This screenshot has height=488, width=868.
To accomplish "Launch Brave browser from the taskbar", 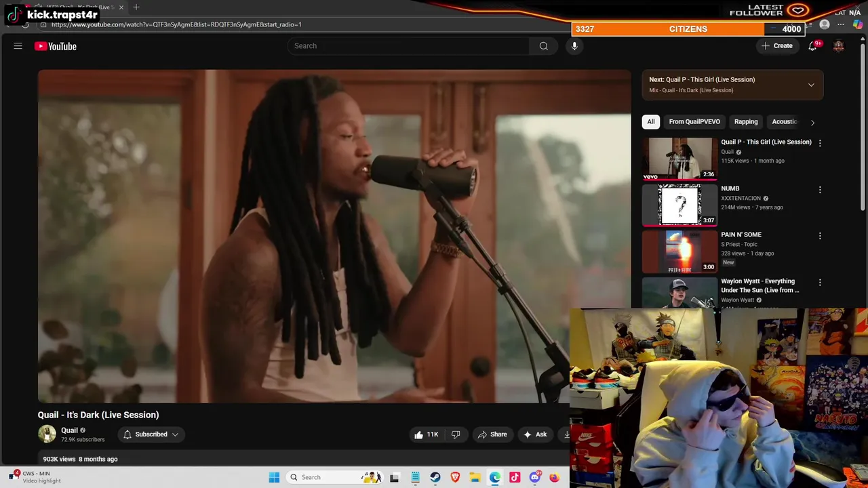I will click(x=455, y=477).
